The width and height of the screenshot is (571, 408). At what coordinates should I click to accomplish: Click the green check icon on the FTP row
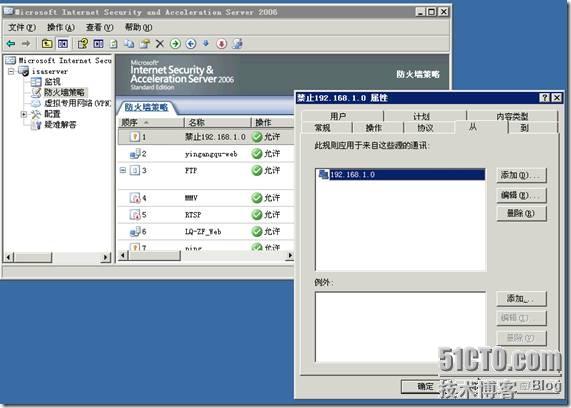click(x=257, y=170)
